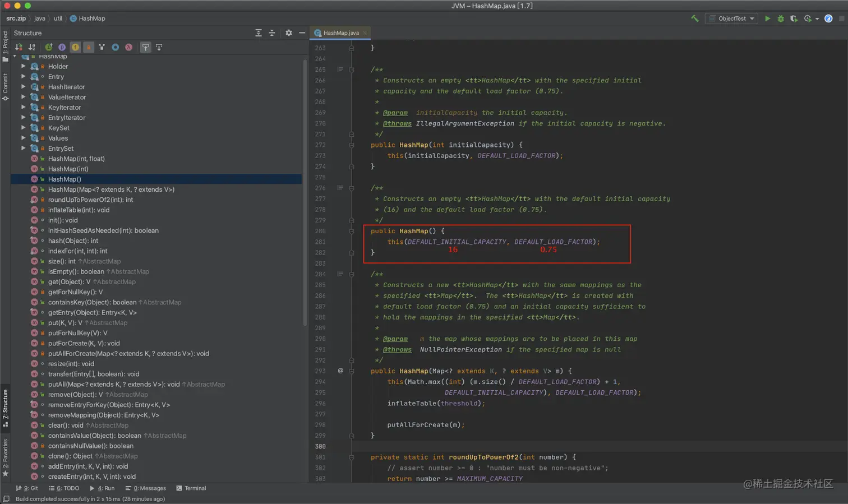Click the build completed status message

(90, 499)
